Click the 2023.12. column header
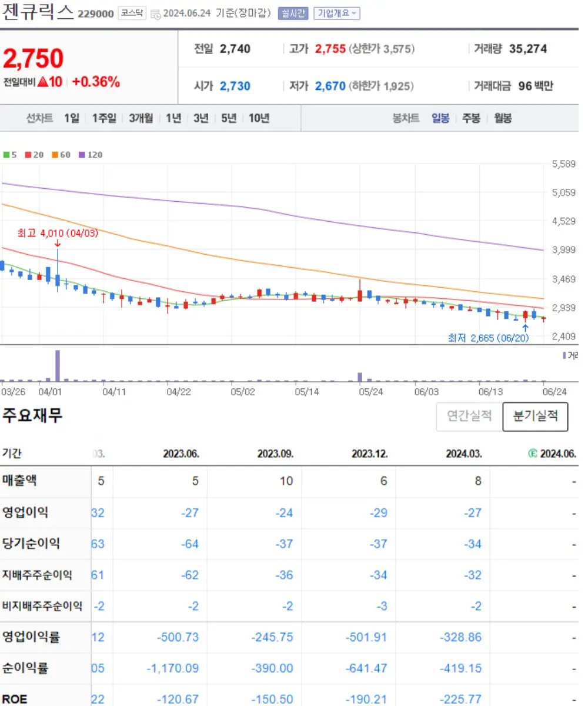 [369, 454]
